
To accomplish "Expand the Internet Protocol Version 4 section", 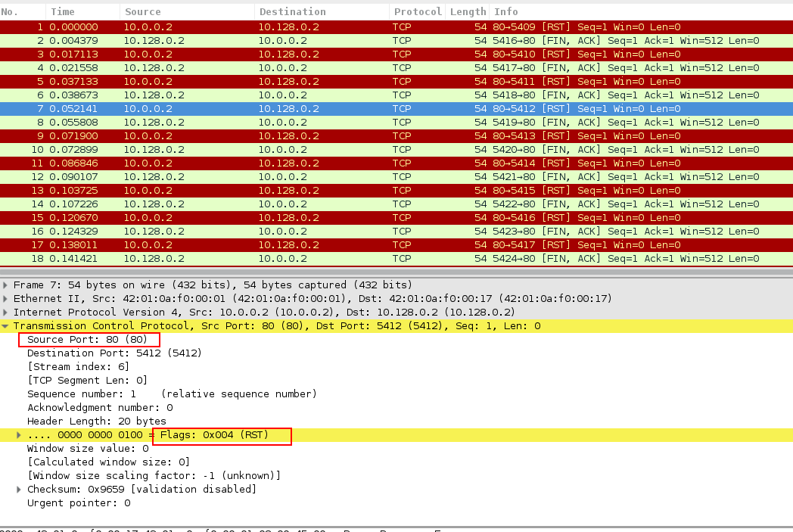I will (x=5, y=313).
